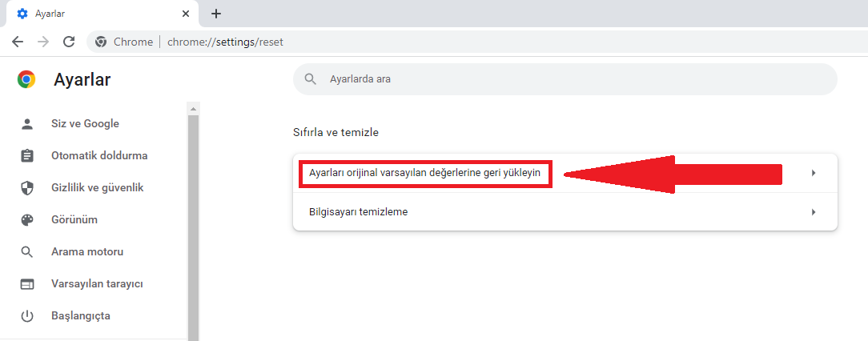Image resolution: width=868 pixels, height=341 pixels.
Task: Open the Arama motoru settings
Action: point(87,252)
